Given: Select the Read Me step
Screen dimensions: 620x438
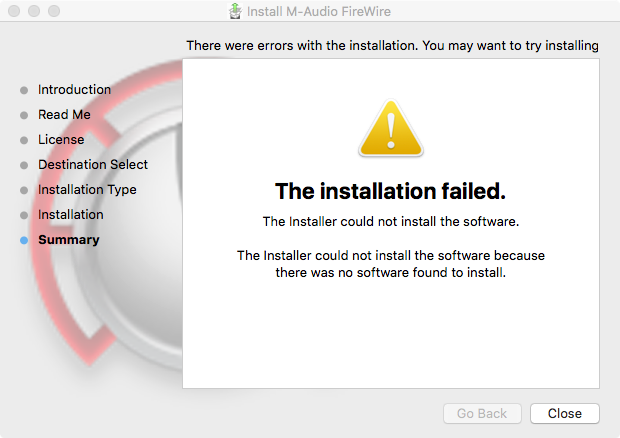Looking at the screenshot, I should [64, 115].
